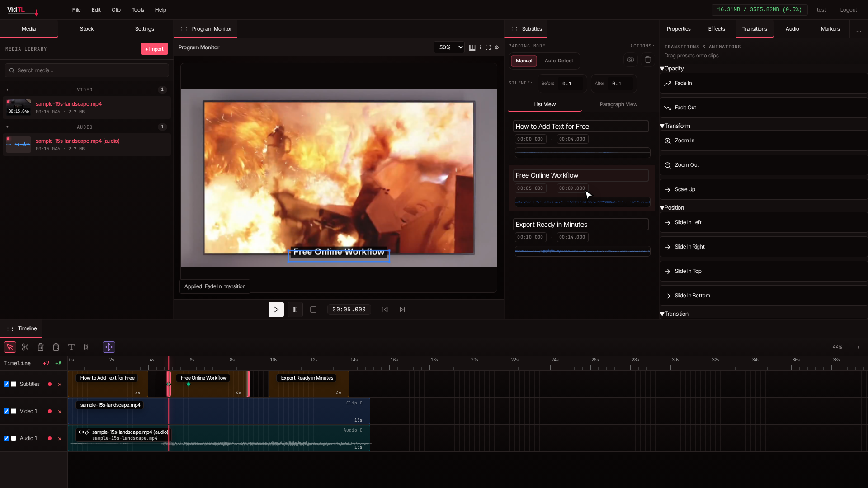Viewport: 868px width, 488px height.
Task: Collapse the Transform transitions group
Action: (675, 126)
